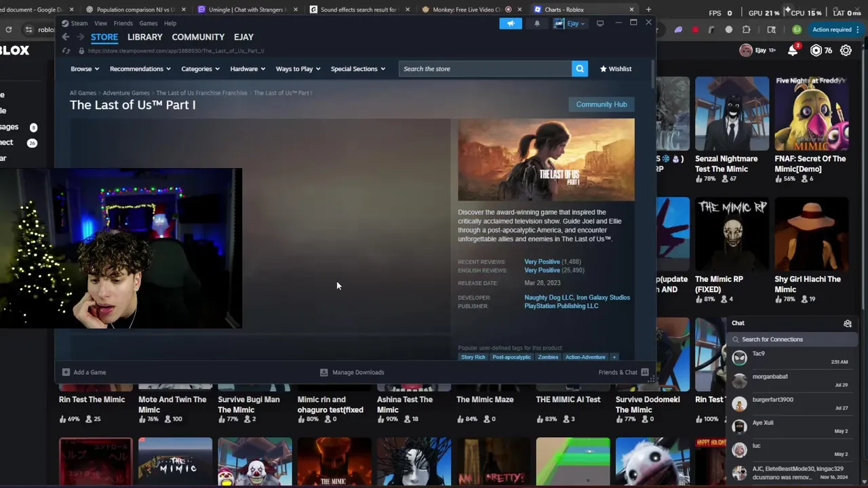Click the Steam announcements megaphone icon
The height and width of the screenshot is (488, 868).
511,23
